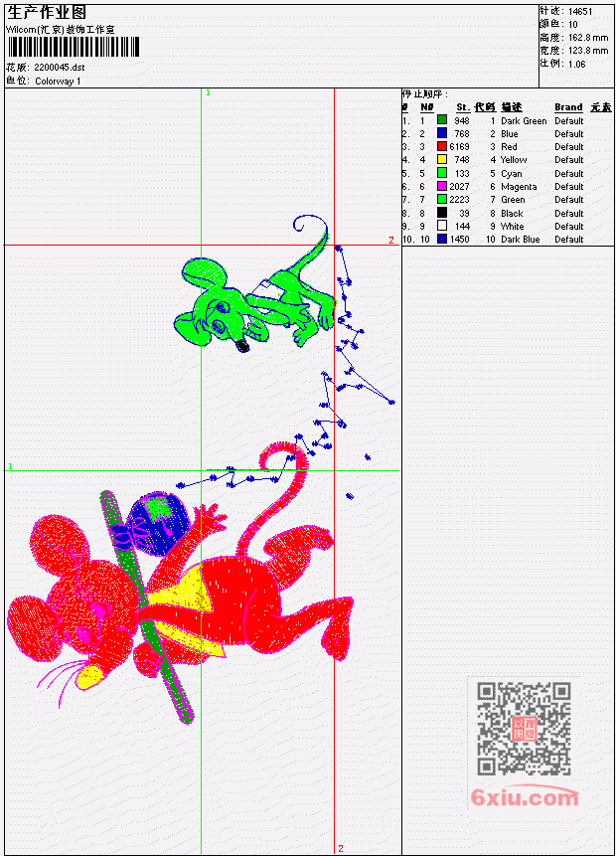Click the width value 123.8 mm

[x=588, y=51]
